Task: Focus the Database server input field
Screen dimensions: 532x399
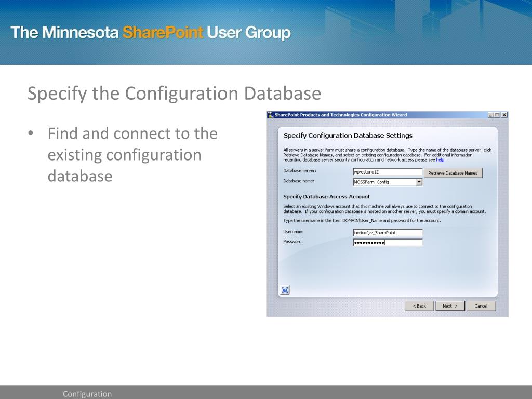Action: click(388, 172)
